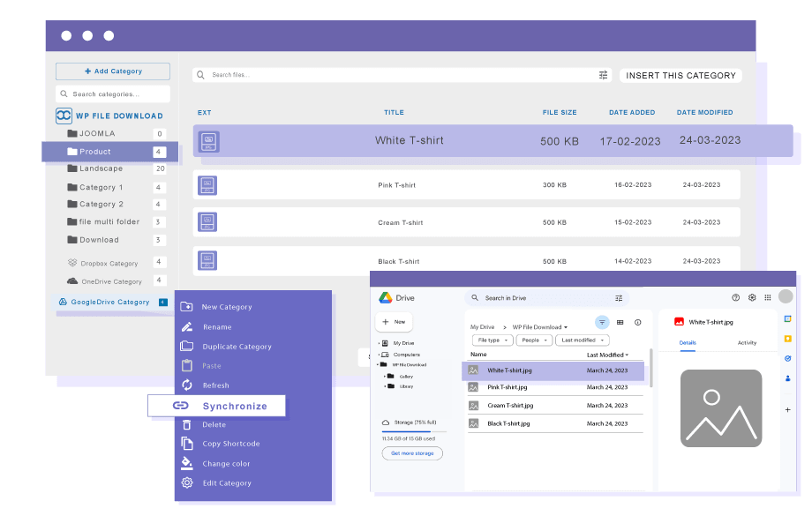
Task: Open Drive help icon
Action: (736, 298)
